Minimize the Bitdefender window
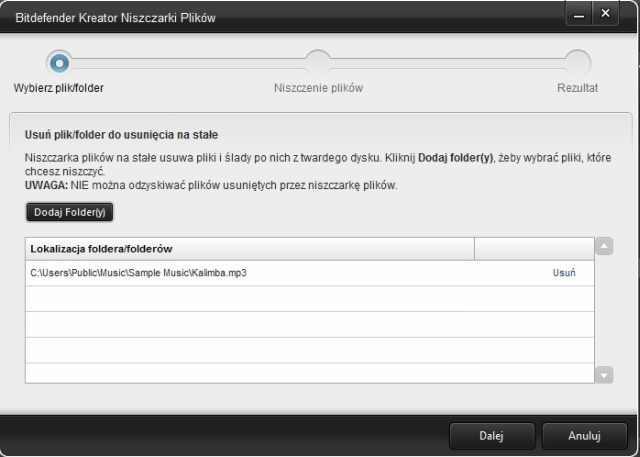This screenshot has height=457, width=640. click(579, 16)
